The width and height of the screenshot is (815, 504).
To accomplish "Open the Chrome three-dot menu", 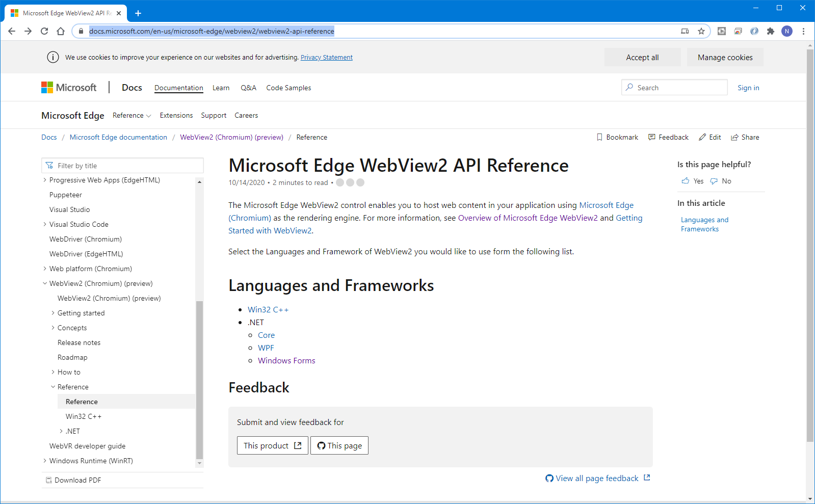I will click(803, 31).
